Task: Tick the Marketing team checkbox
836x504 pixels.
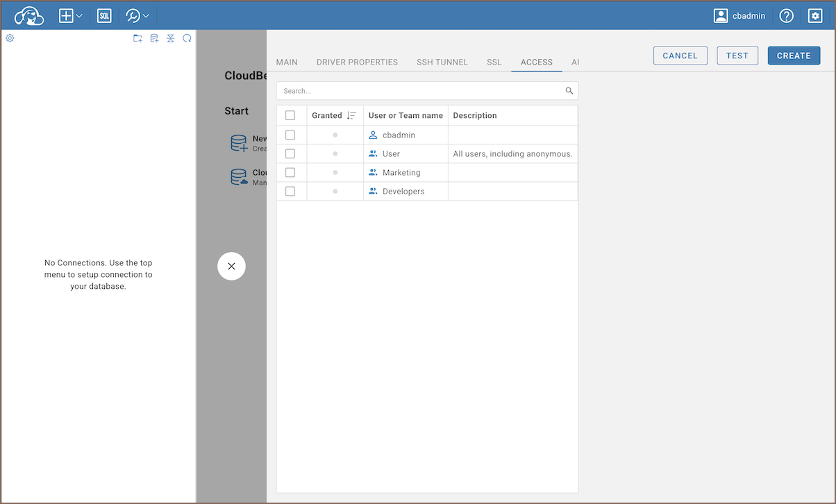Action: pyautogui.click(x=290, y=172)
